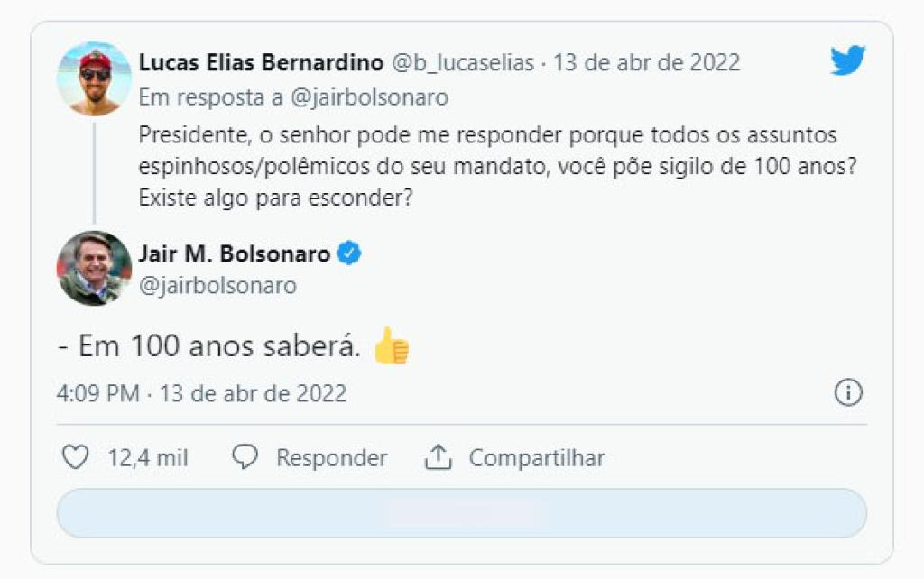The image size is (924, 579).
Task: Click the 12,4 mil likes count
Action: [x=148, y=458]
